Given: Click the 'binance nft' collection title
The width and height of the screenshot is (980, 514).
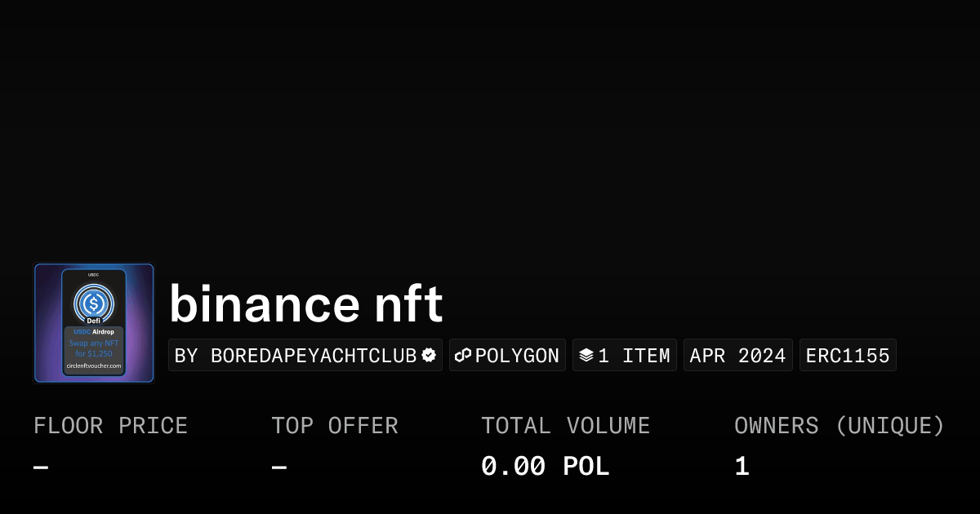Looking at the screenshot, I should click(x=305, y=304).
